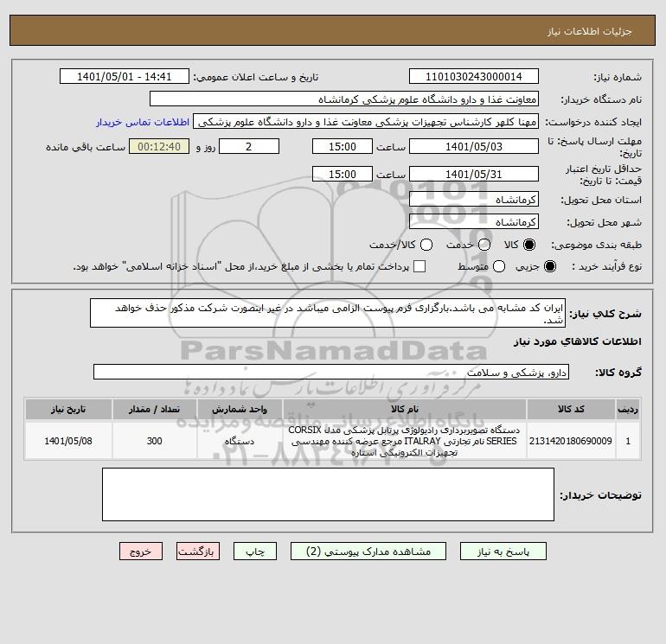Click the بازگشت back button
The height and width of the screenshot is (644, 666).
point(198,552)
